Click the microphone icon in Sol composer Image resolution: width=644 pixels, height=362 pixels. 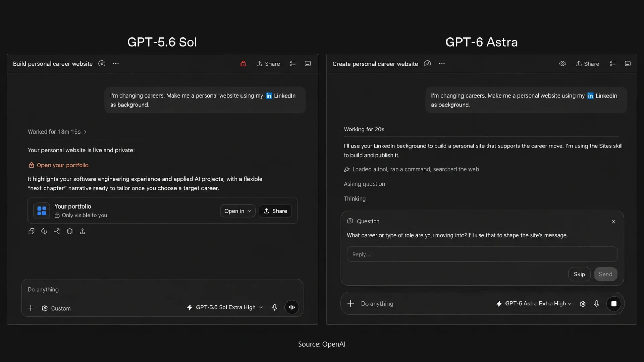(x=275, y=307)
